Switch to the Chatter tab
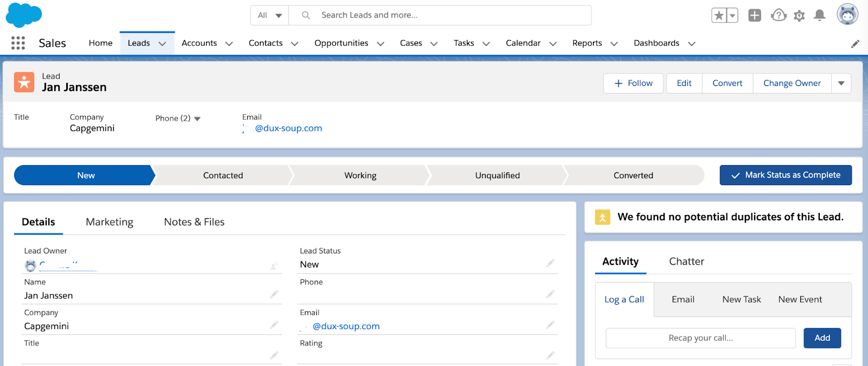 point(686,262)
